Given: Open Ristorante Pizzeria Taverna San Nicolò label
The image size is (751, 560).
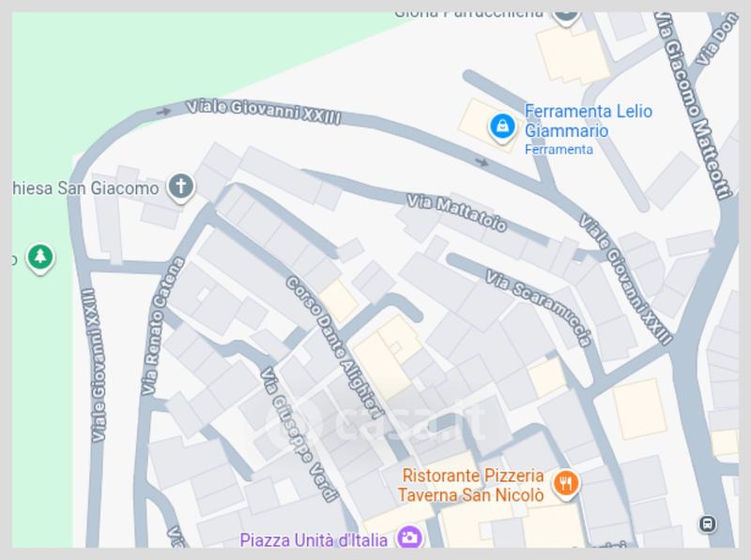Looking at the screenshot, I should coord(471,485).
